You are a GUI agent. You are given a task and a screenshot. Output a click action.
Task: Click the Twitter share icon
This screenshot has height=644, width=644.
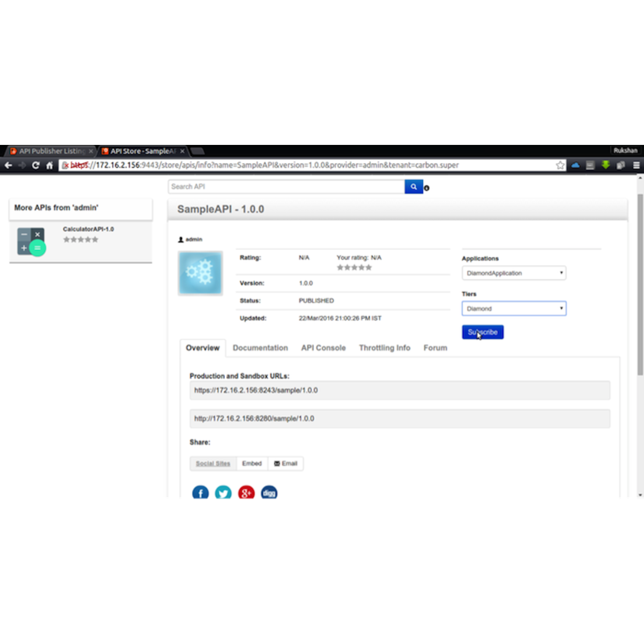coord(223,493)
